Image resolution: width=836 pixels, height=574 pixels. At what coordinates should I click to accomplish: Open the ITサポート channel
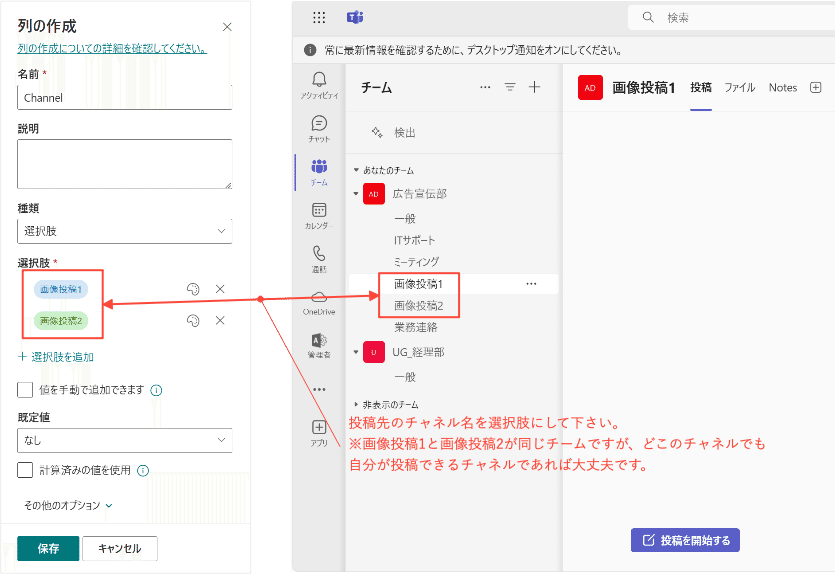click(x=414, y=240)
